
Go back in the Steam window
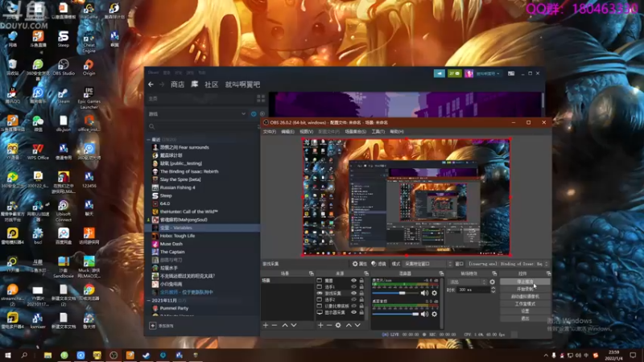point(151,84)
